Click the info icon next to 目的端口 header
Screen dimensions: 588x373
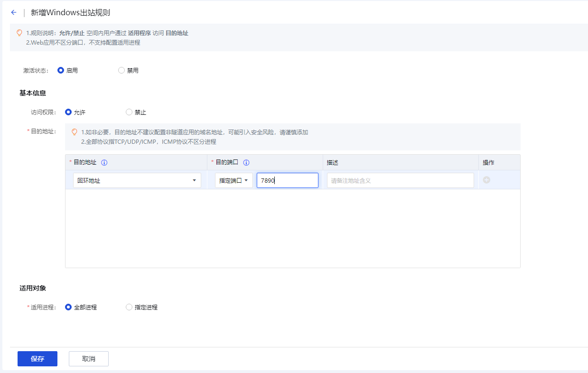[246, 163]
